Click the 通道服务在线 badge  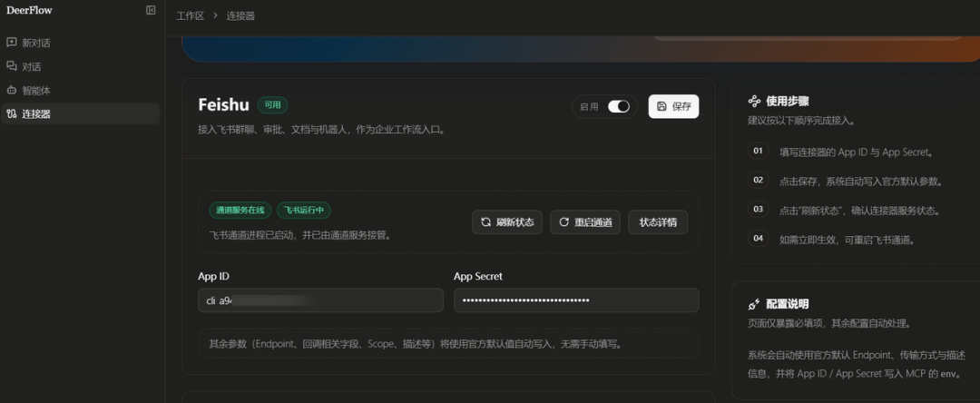coord(240,211)
